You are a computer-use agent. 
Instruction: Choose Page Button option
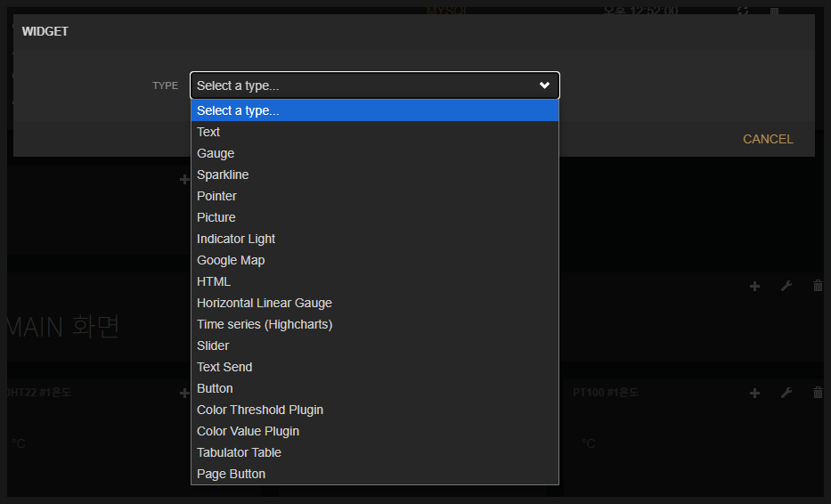click(x=375, y=474)
